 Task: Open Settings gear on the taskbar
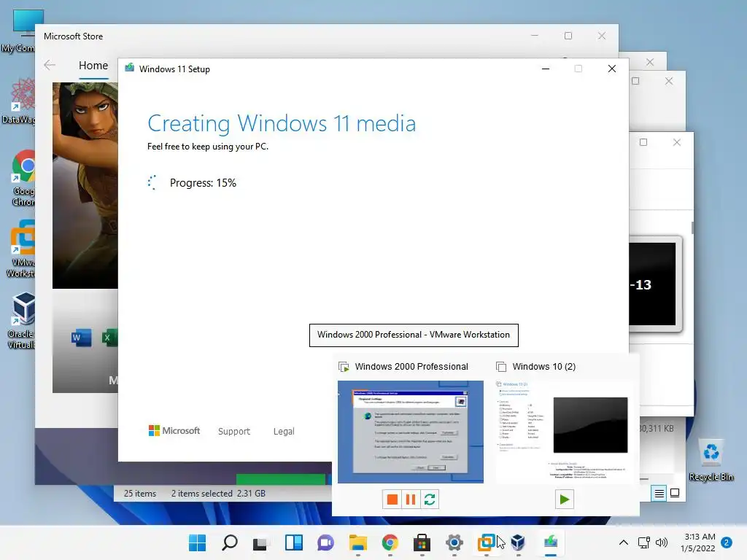454,542
